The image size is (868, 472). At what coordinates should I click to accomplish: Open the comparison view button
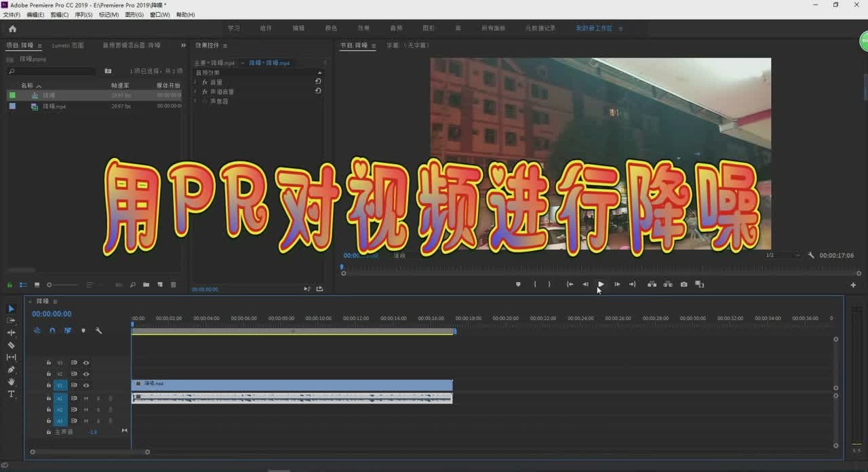(700, 284)
